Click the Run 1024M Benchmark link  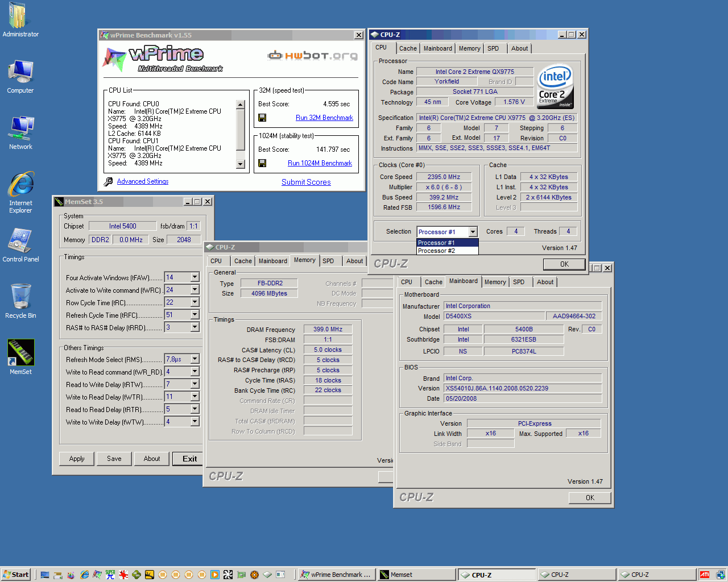[320, 163]
